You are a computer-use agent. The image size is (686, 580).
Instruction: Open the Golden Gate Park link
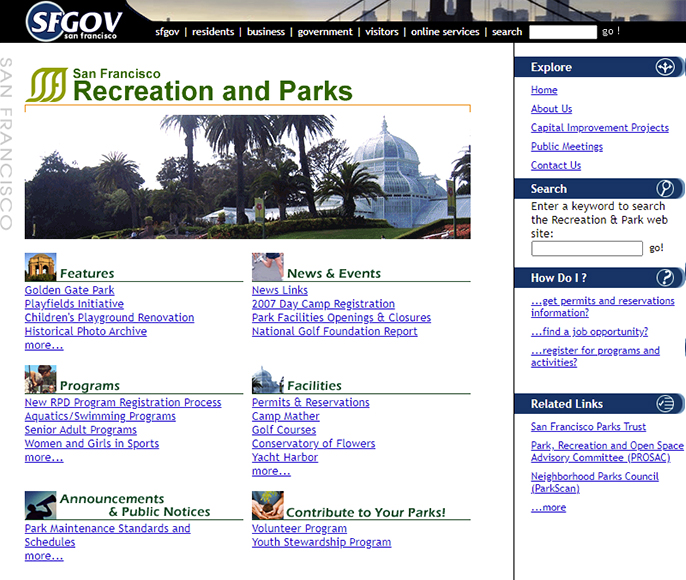coord(70,290)
